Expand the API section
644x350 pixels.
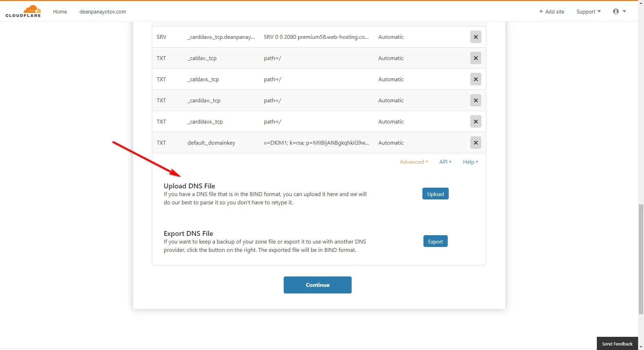point(445,162)
